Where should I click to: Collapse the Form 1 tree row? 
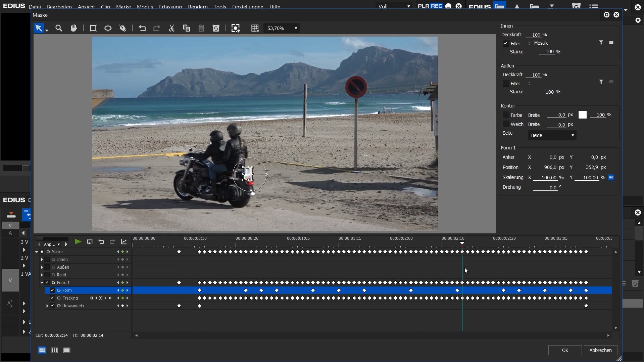coord(42,283)
